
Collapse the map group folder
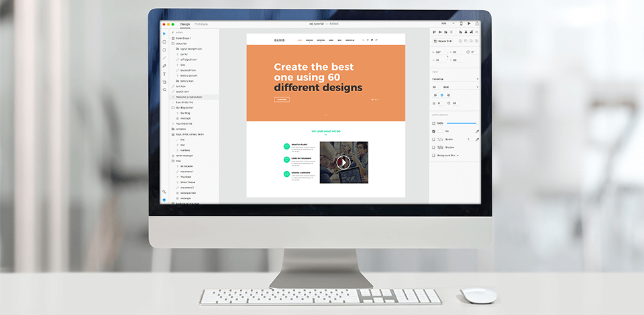(173, 161)
